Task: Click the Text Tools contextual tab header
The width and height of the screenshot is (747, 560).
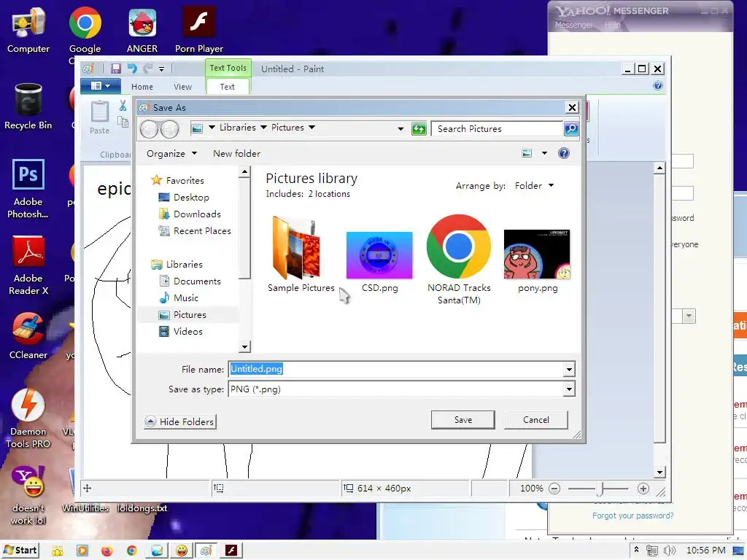Action: [x=228, y=68]
